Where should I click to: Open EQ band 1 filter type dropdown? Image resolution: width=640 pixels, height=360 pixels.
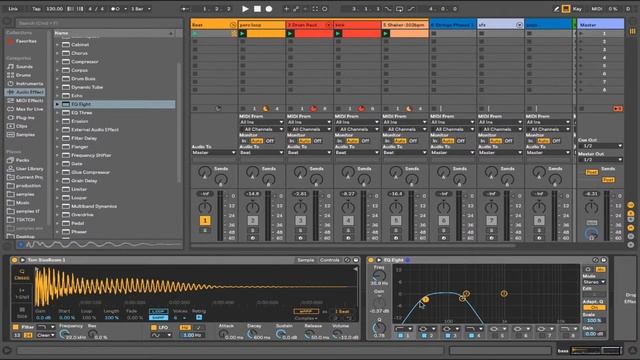pyautogui.click(x=403, y=329)
